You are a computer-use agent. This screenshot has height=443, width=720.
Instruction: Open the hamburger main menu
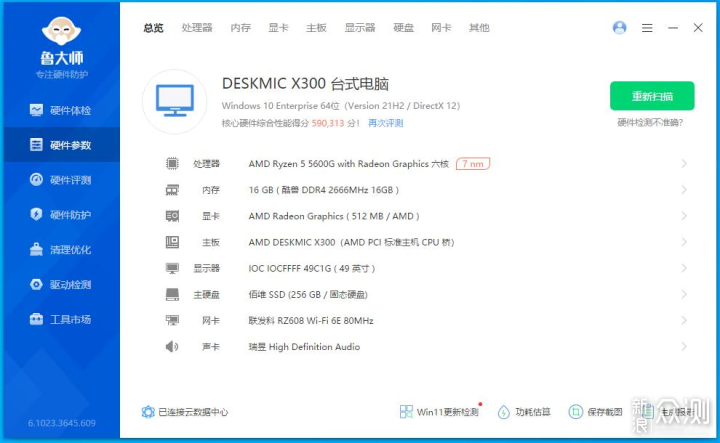tap(647, 28)
